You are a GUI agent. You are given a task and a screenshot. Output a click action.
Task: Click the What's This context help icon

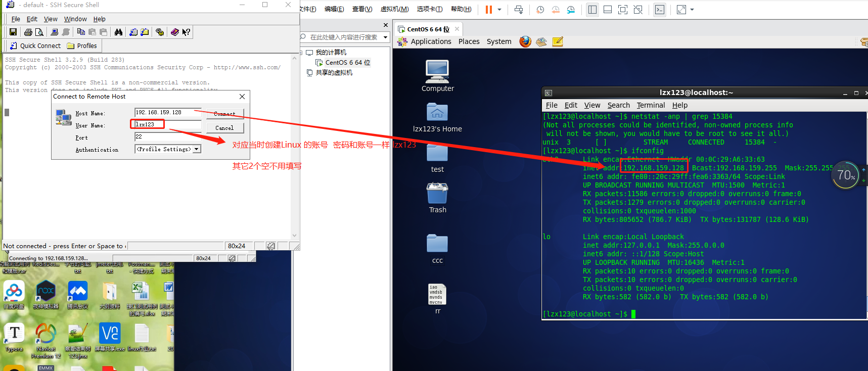tap(186, 32)
